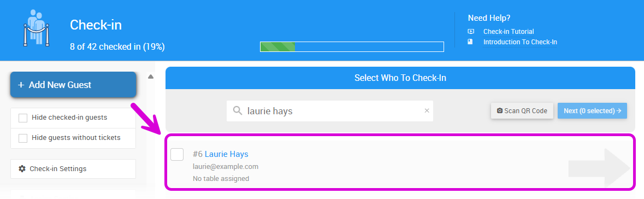
Task: Select the checkbox for Laurie Hays
Action: 177,154
